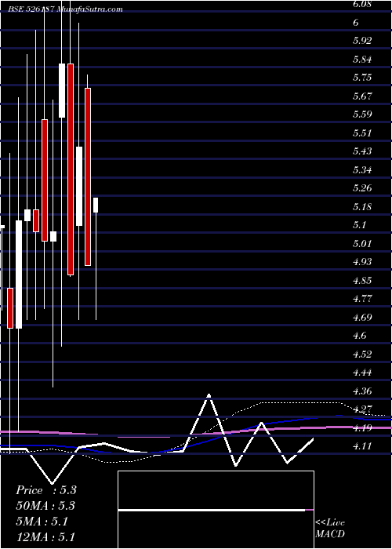The height and width of the screenshot is (549, 392).
Task: Click the tallest white candlestick body near 5.75
Action: [62, 91]
